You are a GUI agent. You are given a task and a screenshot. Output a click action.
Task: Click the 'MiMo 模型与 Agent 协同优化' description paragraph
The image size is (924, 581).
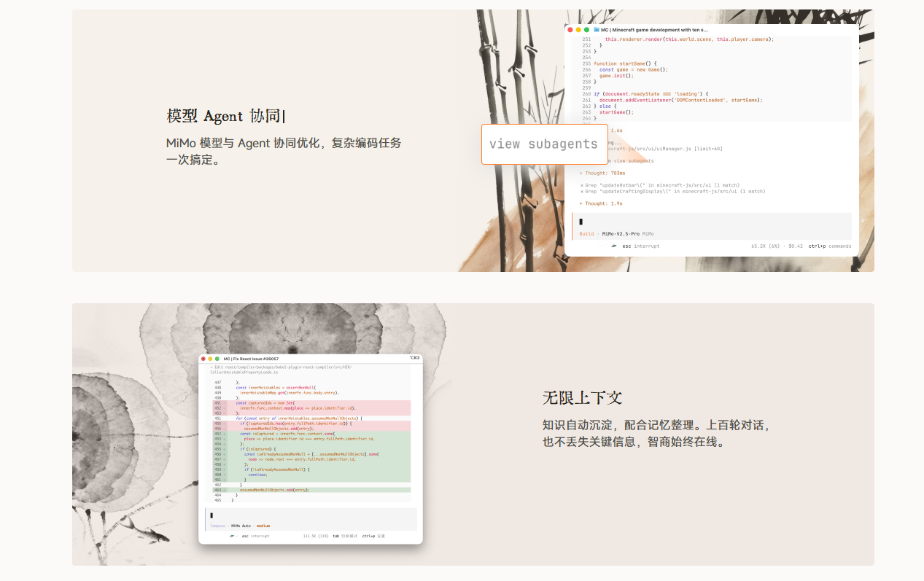(x=284, y=152)
